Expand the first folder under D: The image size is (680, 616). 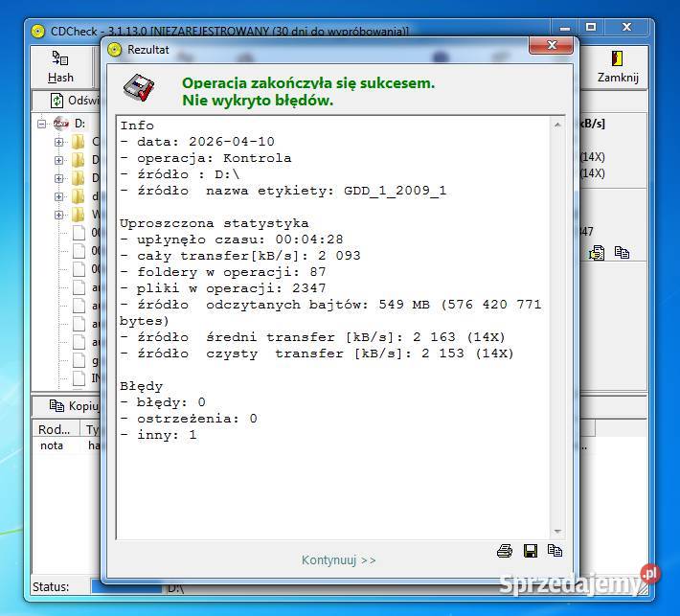tap(59, 143)
